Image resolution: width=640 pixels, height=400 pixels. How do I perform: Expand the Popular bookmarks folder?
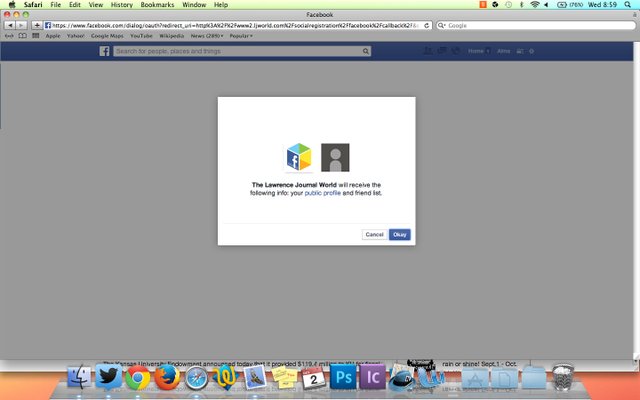[x=241, y=36]
